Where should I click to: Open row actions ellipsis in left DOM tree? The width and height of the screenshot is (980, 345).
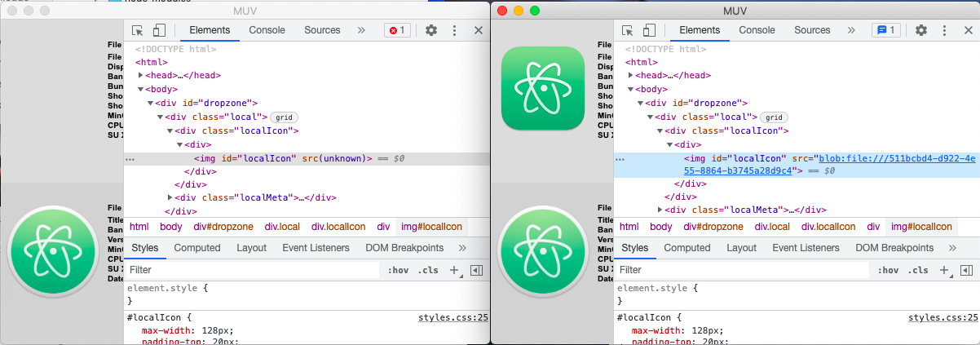point(129,158)
